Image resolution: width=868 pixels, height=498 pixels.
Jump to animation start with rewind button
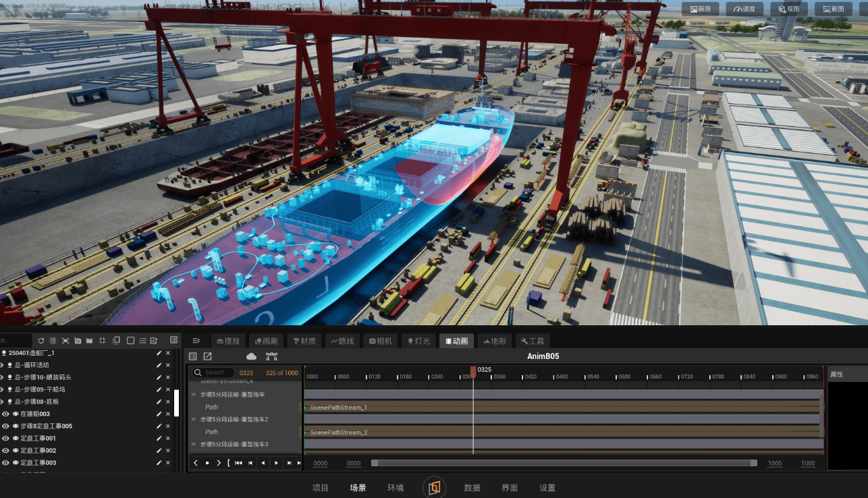238,463
